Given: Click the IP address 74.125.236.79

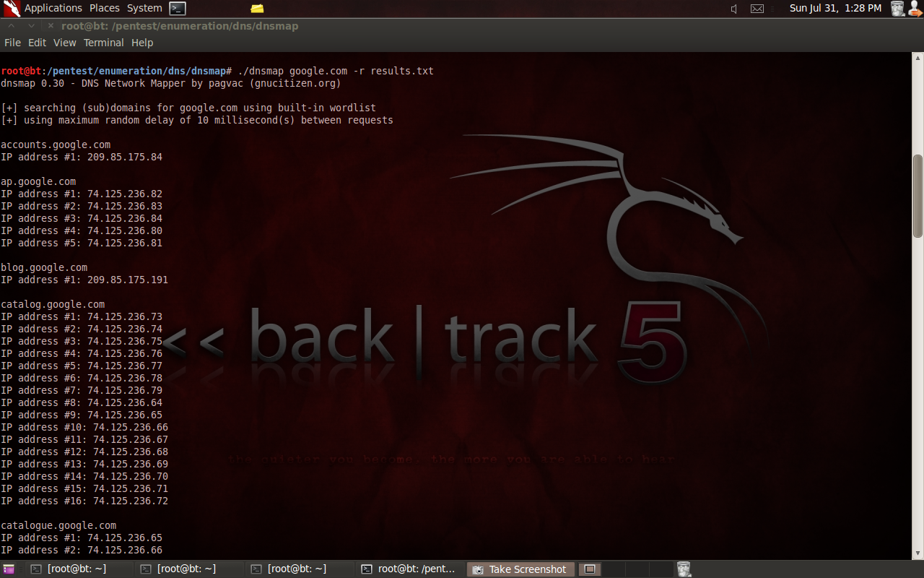Looking at the screenshot, I should (x=125, y=390).
